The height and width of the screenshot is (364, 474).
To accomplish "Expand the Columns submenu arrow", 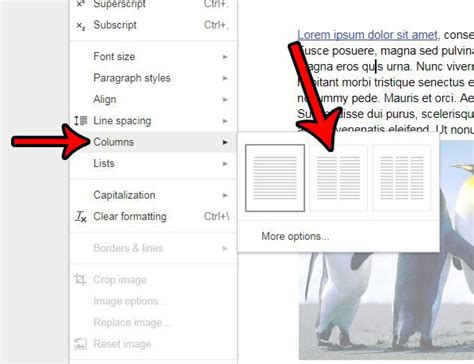I will point(225,142).
